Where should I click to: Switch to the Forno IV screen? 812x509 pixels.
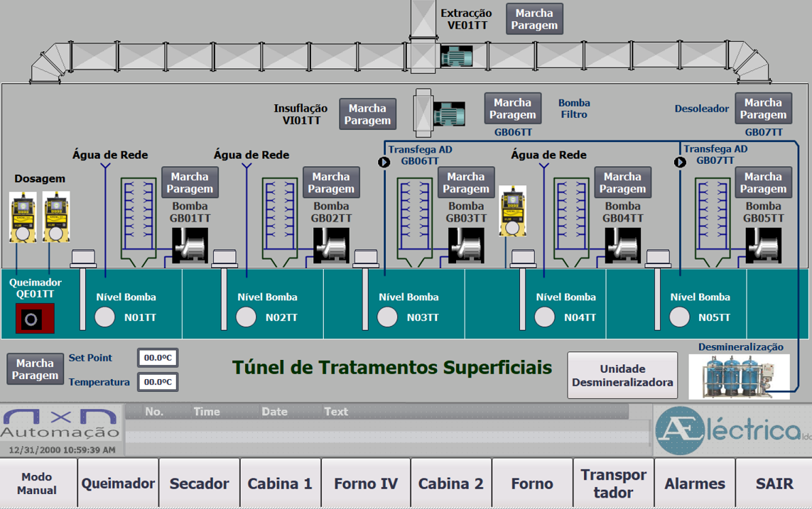click(366, 483)
